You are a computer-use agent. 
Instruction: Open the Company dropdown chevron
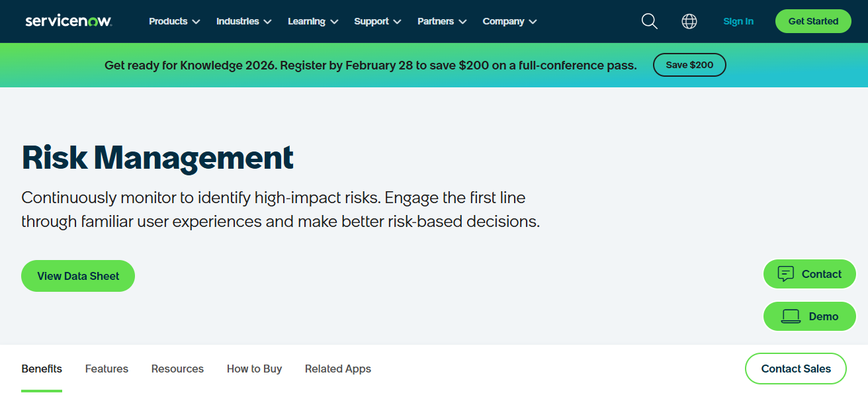point(534,21)
